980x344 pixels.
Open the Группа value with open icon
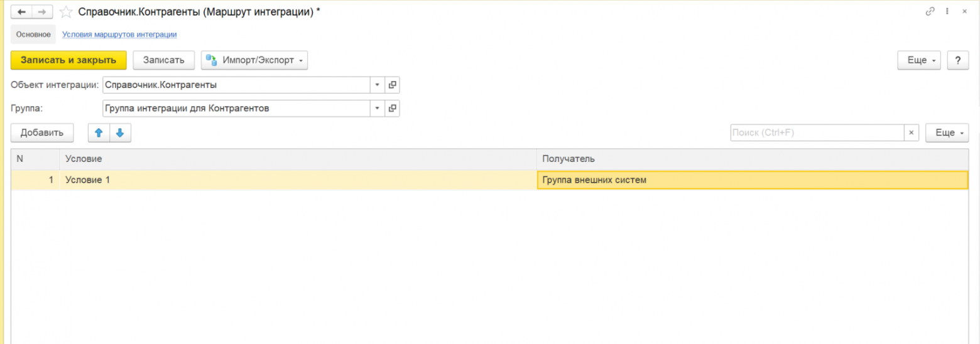393,109
